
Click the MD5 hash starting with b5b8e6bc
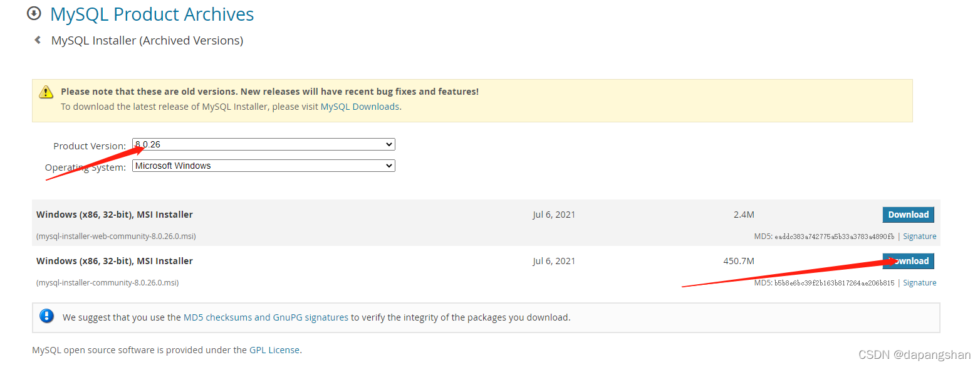coord(834,283)
